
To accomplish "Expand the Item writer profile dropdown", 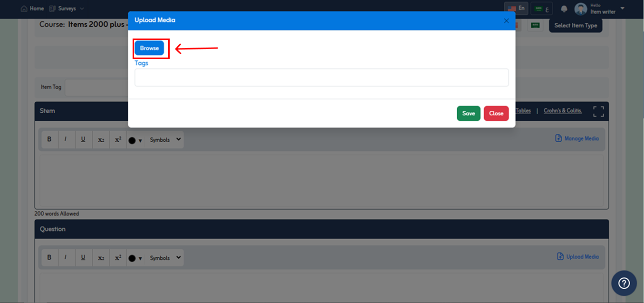I will click(x=623, y=9).
